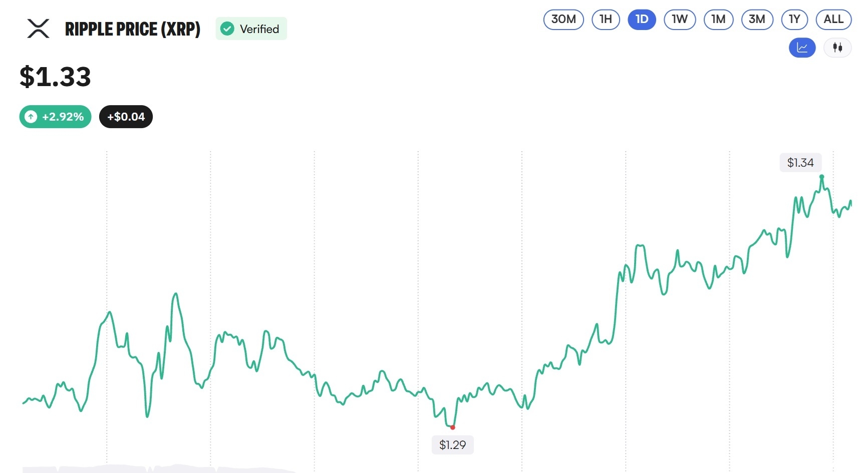Switch to line chart view
The width and height of the screenshot is (868, 473).
coord(802,48)
